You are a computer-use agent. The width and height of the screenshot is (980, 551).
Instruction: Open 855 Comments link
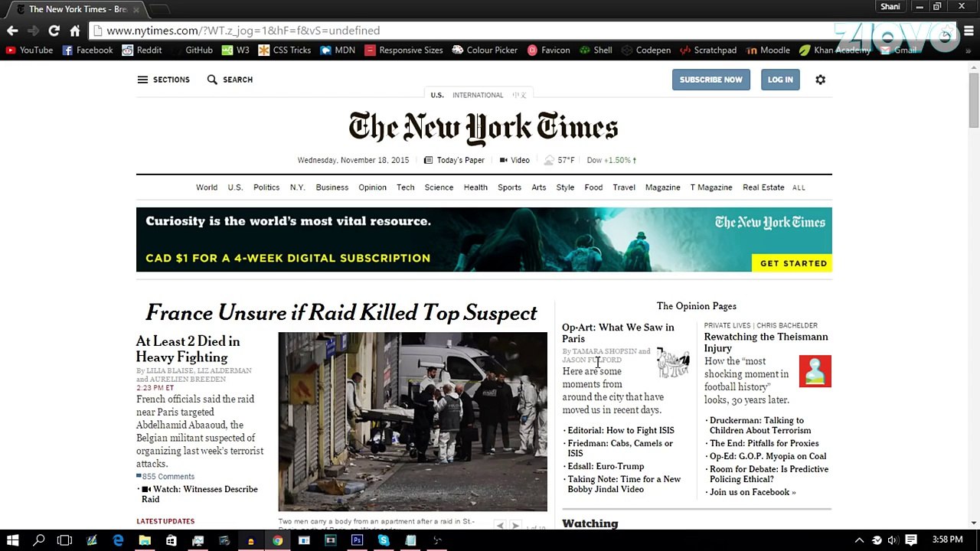[x=165, y=477]
